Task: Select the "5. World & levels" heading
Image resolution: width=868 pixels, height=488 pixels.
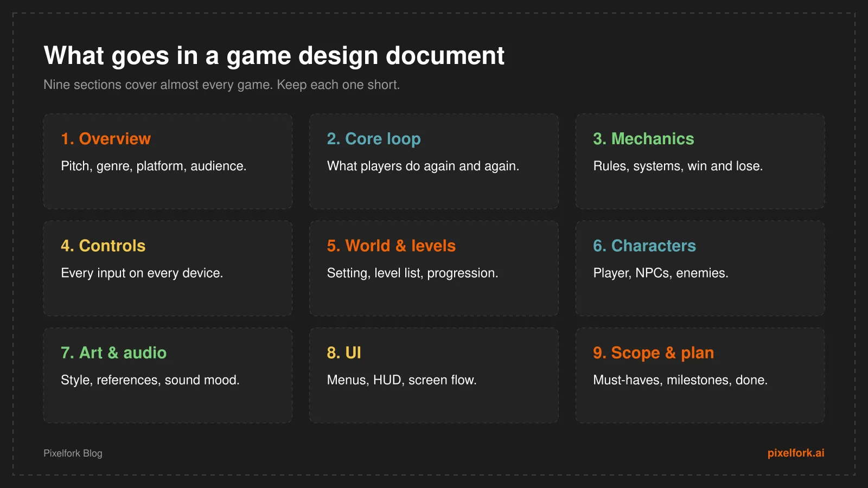Action: [x=391, y=246]
